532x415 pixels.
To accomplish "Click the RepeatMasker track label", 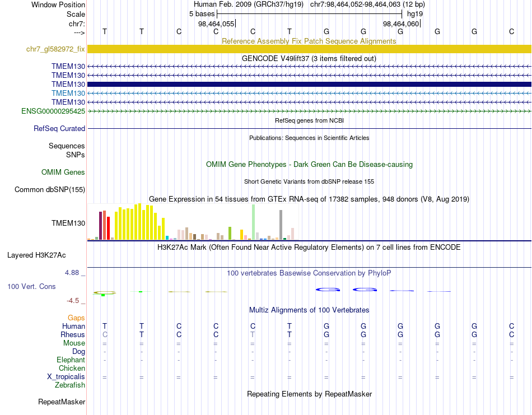I will pos(62,402).
